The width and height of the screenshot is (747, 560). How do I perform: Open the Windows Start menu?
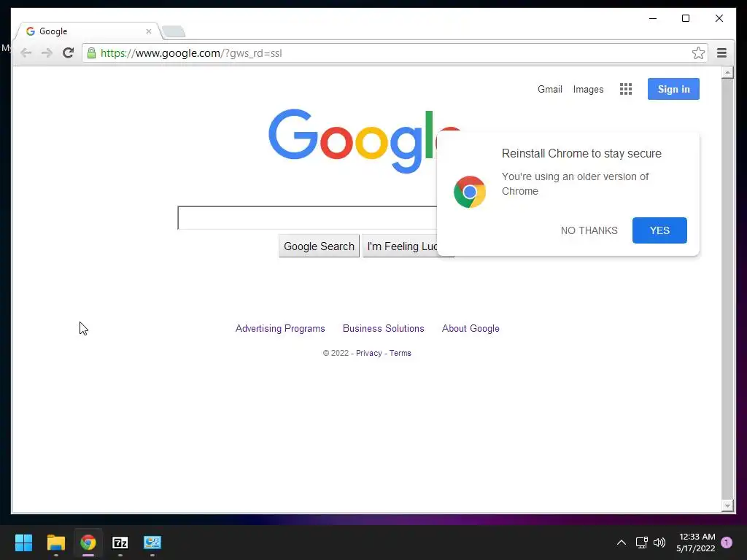(23, 542)
